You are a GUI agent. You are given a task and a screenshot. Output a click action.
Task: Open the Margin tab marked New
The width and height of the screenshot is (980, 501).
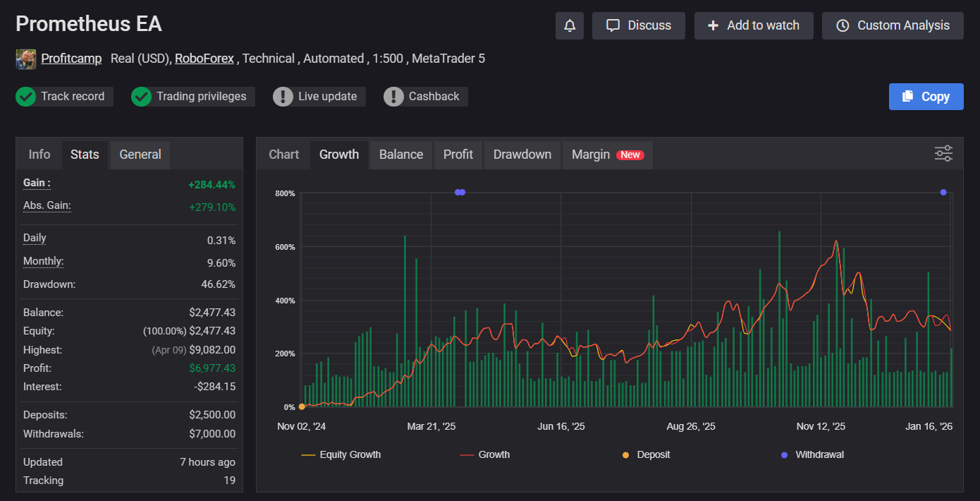tap(606, 155)
